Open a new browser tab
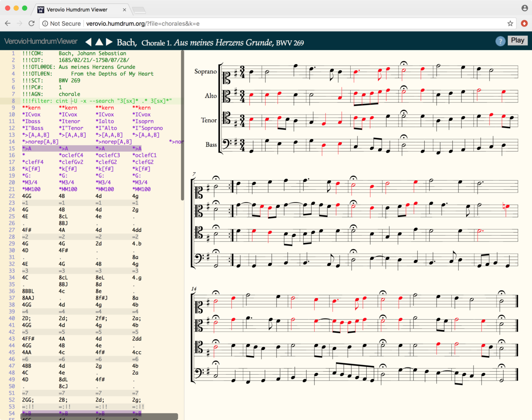The image size is (532, 420). (x=139, y=10)
